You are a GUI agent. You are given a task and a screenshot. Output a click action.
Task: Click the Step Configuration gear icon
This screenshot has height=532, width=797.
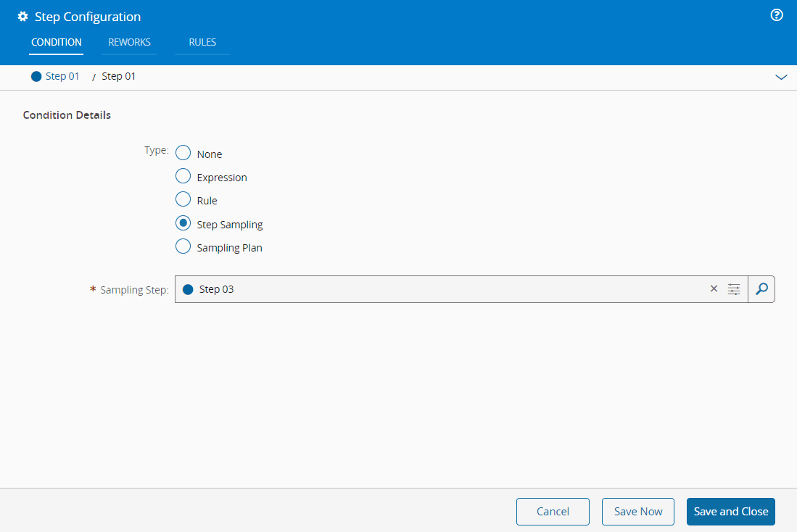[x=22, y=17]
